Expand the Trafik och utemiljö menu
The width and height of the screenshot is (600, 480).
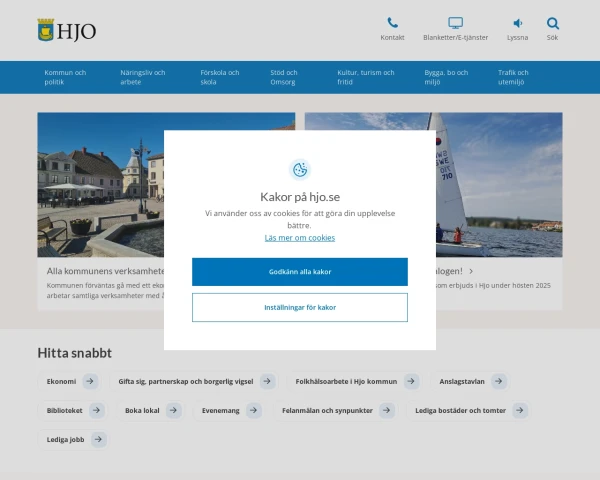pyautogui.click(x=514, y=77)
